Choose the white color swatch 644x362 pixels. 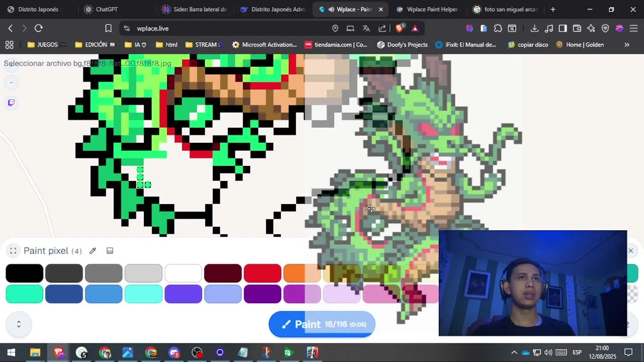183,274
